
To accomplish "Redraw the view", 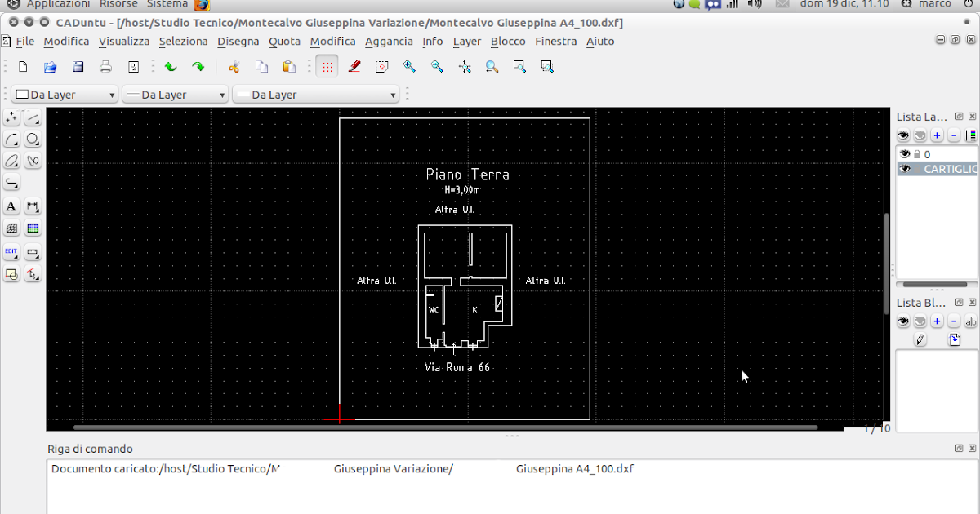I will click(381, 67).
